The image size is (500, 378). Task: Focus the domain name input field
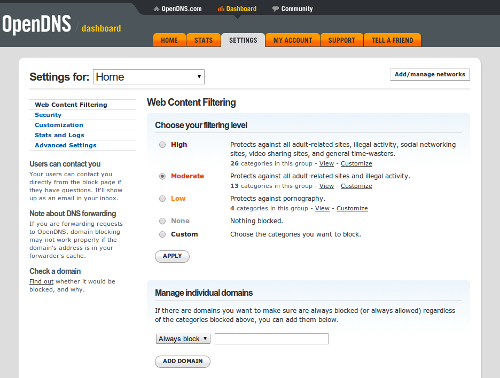point(272,339)
